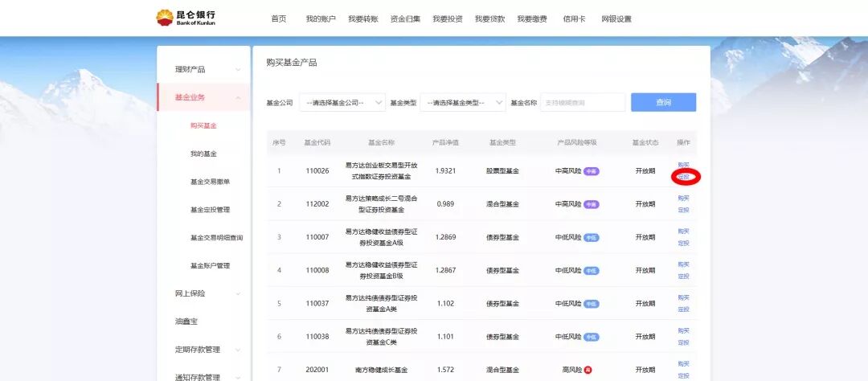868x381 pixels.
Task: Click 定投 for fund 112002
Action: [684, 210]
